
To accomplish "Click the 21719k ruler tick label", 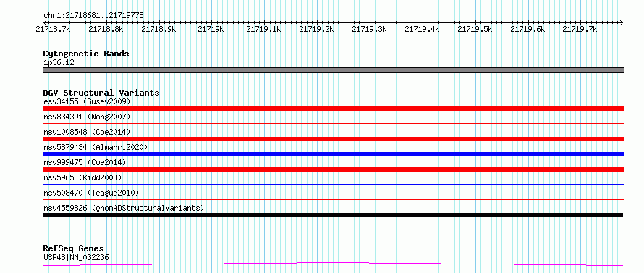I will pos(211,29).
